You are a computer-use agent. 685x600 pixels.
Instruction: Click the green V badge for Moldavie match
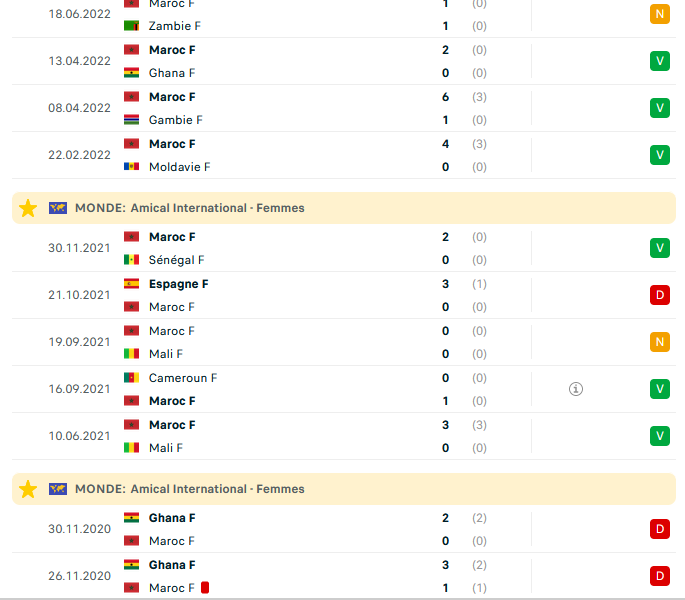tap(660, 155)
